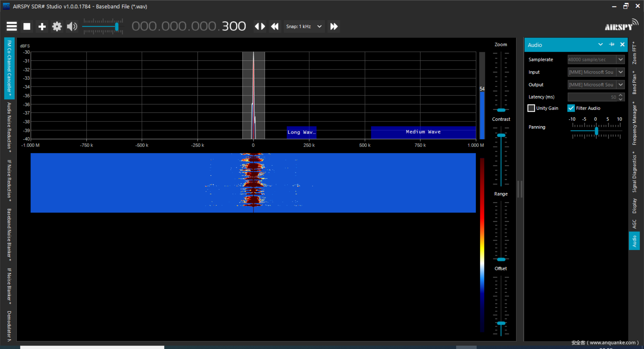Screen dimensions: 644x349
Task: Open Demodulator side tab
Action: [x=9, y=326]
